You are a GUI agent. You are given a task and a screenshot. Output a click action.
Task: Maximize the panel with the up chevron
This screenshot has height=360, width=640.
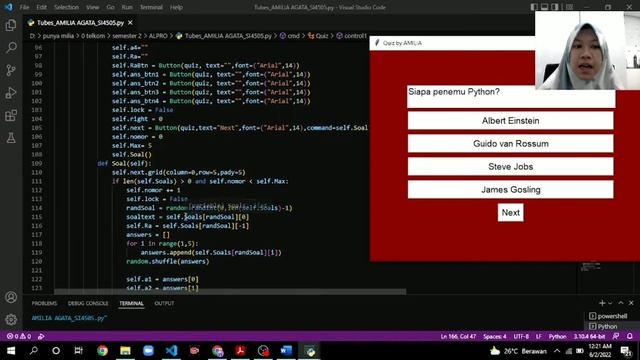point(621,303)
